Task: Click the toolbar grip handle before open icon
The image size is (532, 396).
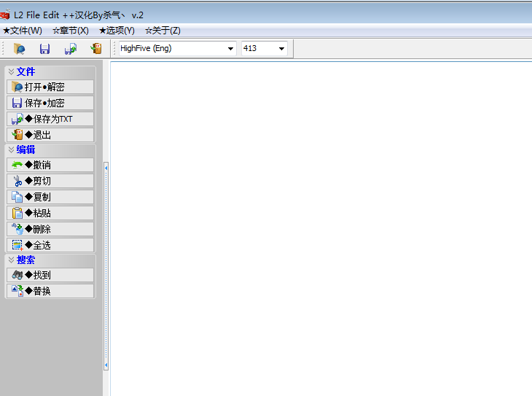Action: tap(3, 49)
